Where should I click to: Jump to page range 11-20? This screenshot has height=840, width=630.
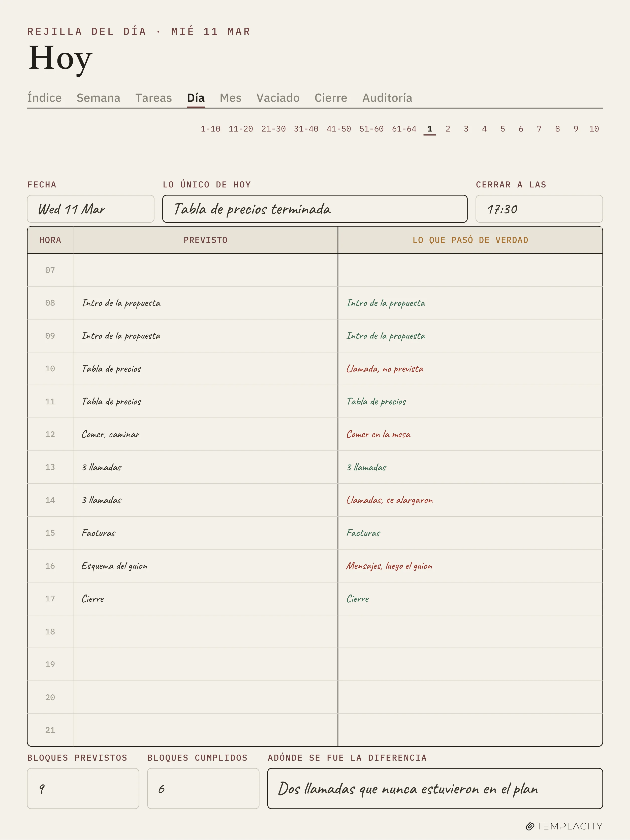(241, 129)
